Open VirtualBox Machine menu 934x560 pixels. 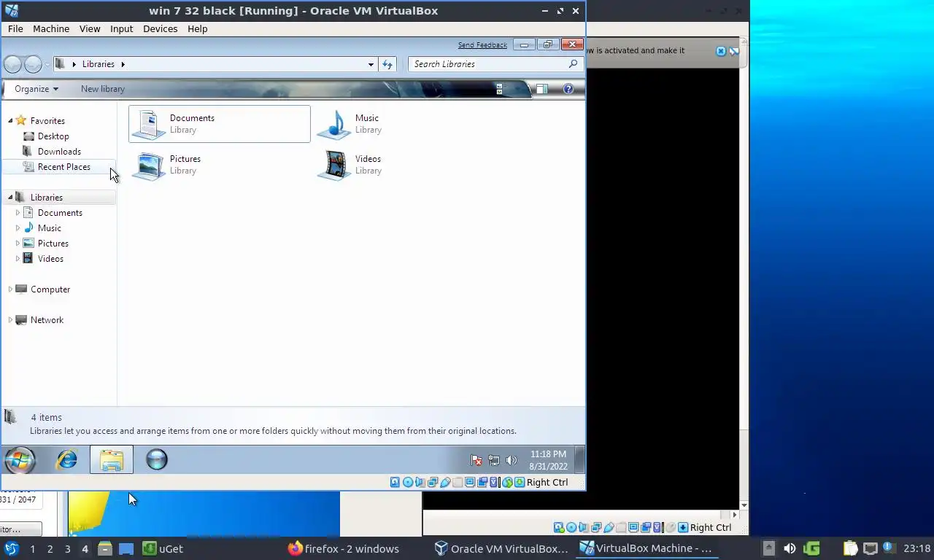51,28
